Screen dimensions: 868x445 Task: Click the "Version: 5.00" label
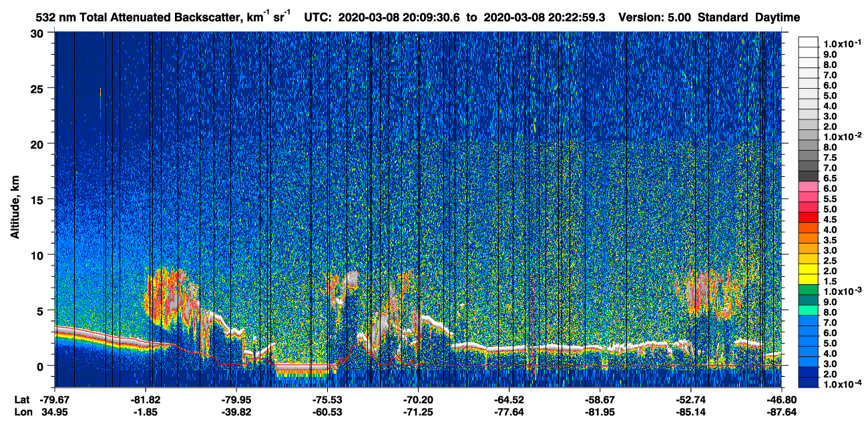click(655, 18)
